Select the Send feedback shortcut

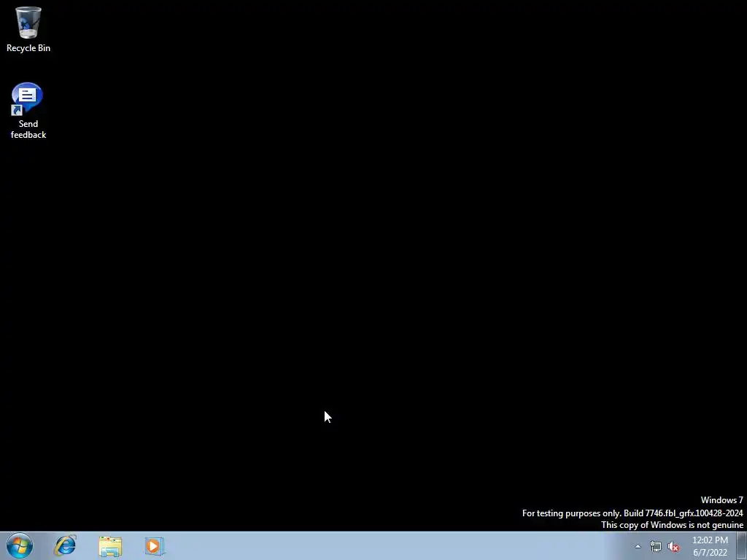pyautogui.click(x=28, y=111)
